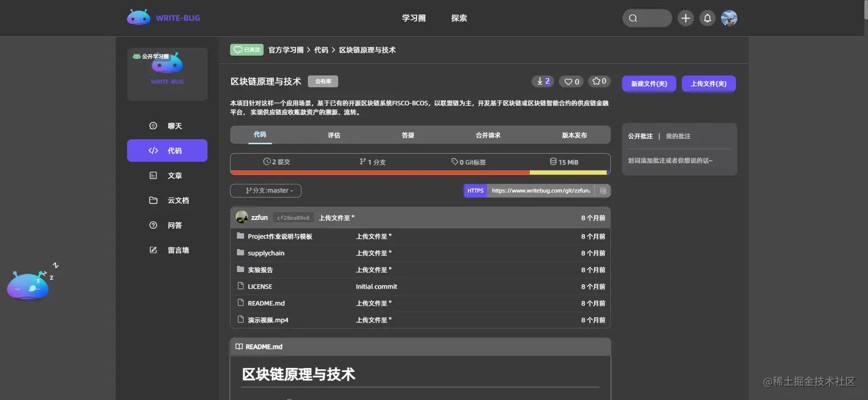Click the folder icon beside 云文档
Viewport: 868px width, 400px height.
tap(153, 200)
